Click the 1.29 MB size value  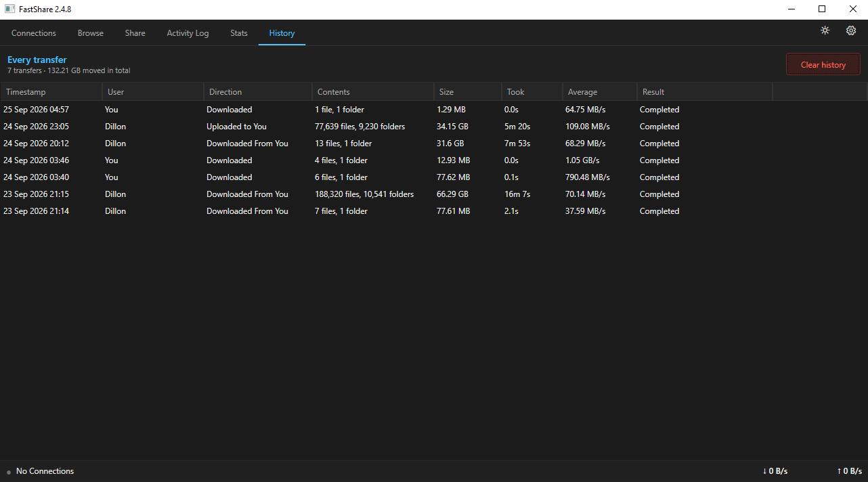[451, 110]
